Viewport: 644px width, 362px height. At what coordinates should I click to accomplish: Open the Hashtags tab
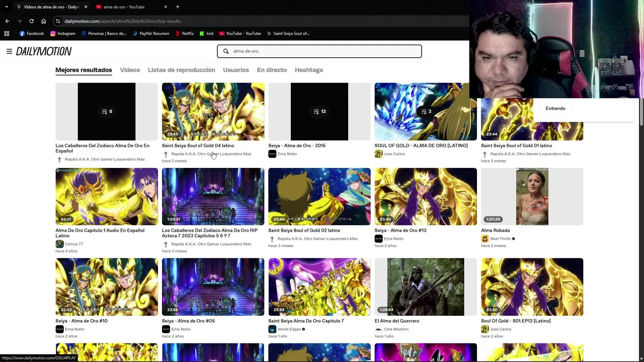click(309, 70)
